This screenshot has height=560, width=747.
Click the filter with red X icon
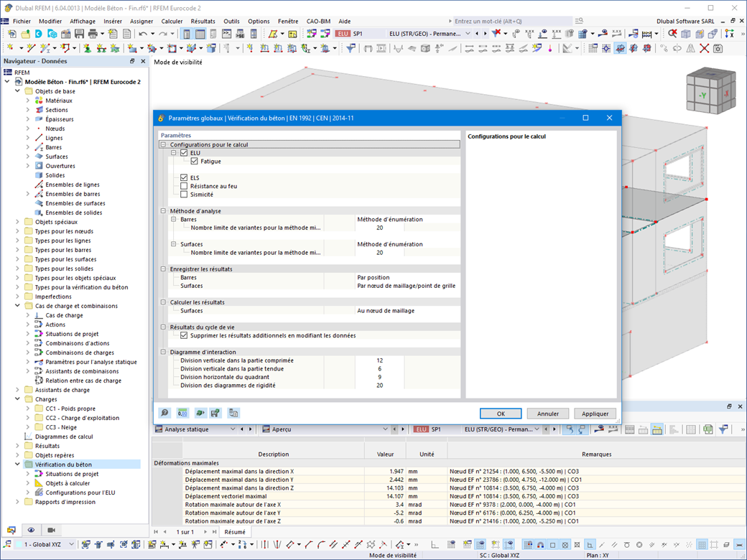point(496,34)
